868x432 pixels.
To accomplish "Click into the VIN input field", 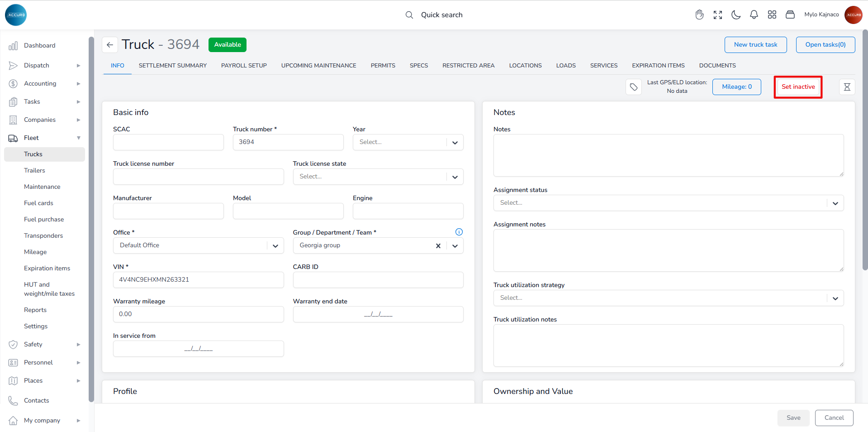I will (x=198, y=280).
